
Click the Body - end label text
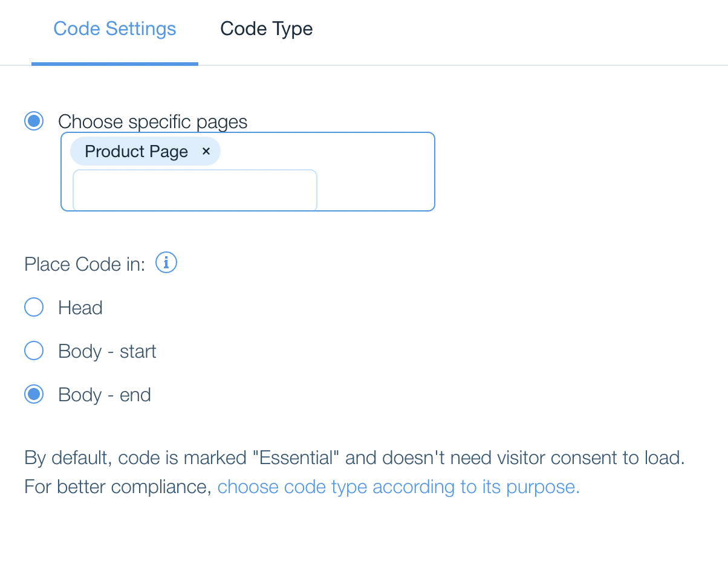(x=105, y=395)
